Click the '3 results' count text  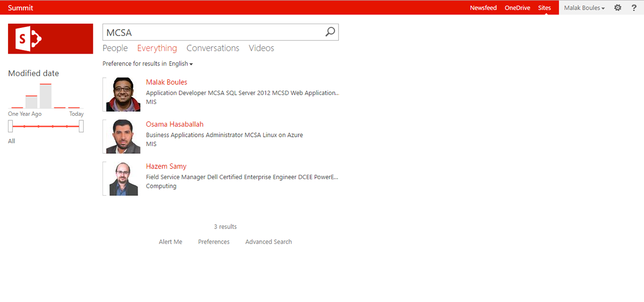[225, 227]
